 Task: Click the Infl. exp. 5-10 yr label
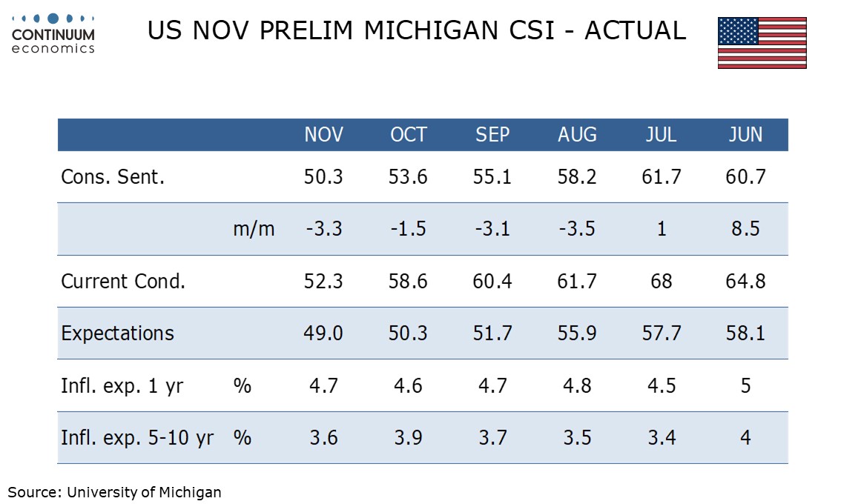(x=137, y=438)
